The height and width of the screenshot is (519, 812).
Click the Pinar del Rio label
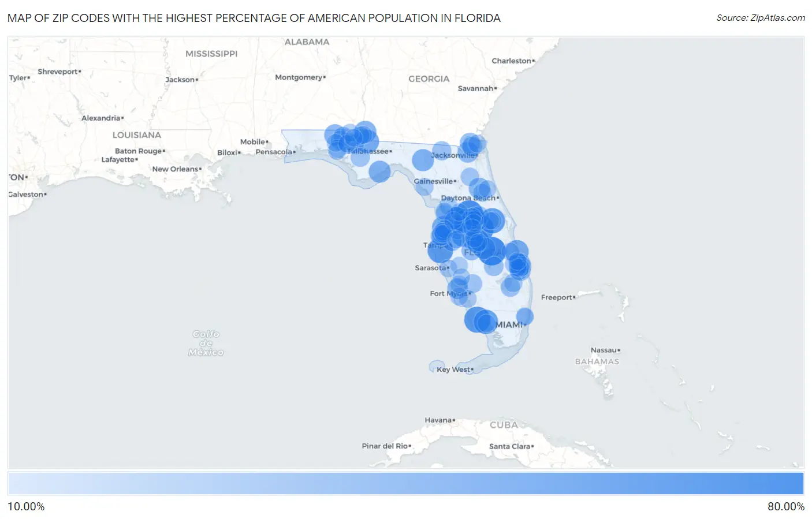[385, 446]
